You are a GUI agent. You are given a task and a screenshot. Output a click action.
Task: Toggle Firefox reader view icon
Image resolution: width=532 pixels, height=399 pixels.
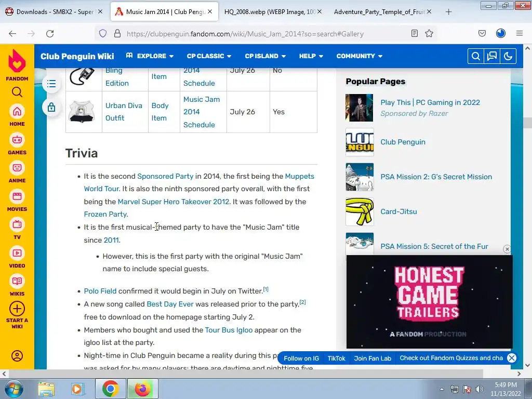(x=414, y=34)
